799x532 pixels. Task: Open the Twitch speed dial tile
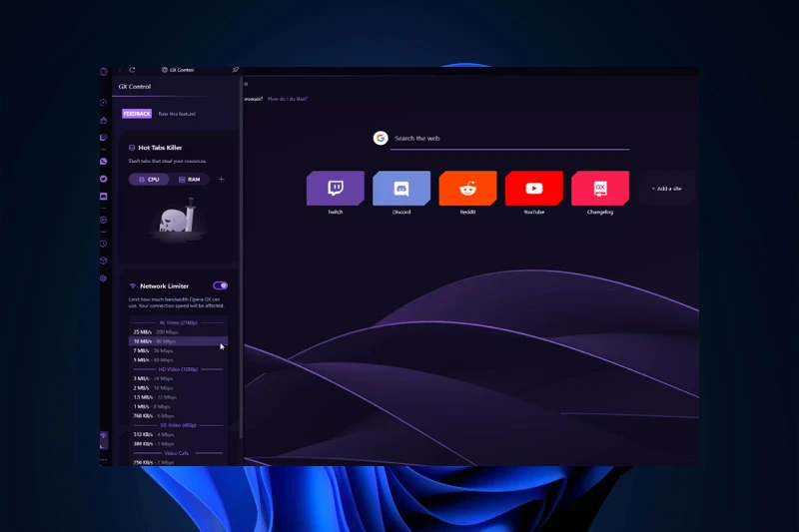pos(336,189)
